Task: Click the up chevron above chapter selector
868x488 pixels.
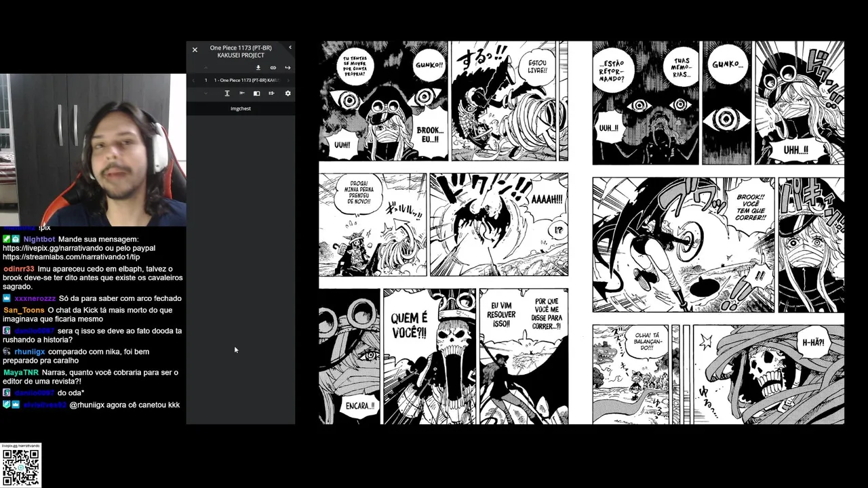Action: point(206,68)
